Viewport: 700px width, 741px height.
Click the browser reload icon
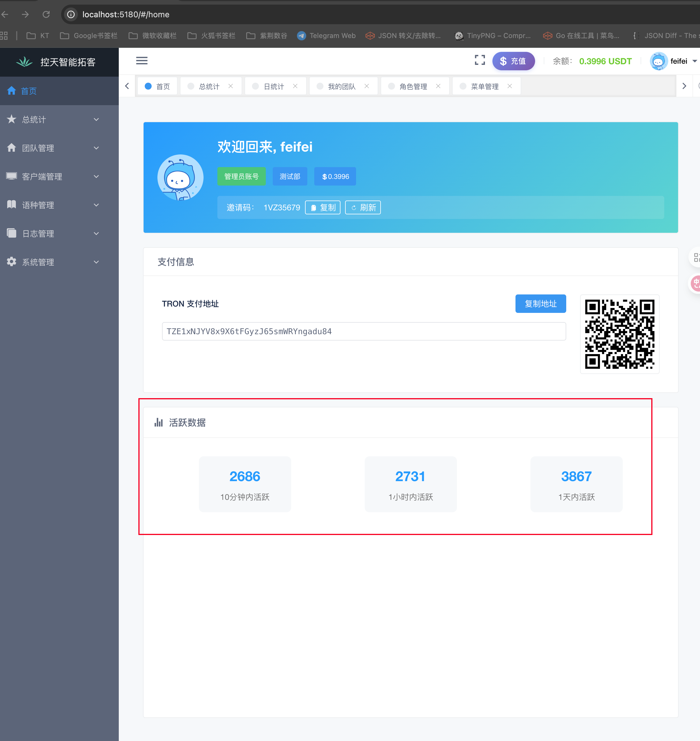(x=46, y=14)
